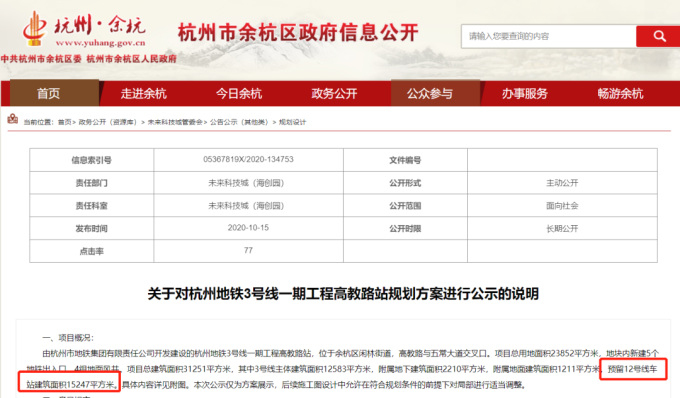Click the 公开范围 table label

coord(405,206)
